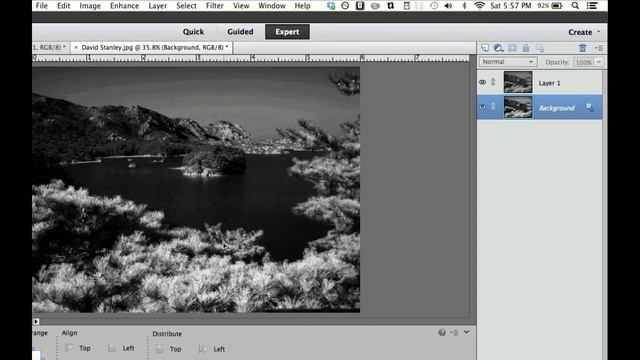Screen dimensions: 640x360
Task: Click the Distribute Top label
Action: pos(176,349)
